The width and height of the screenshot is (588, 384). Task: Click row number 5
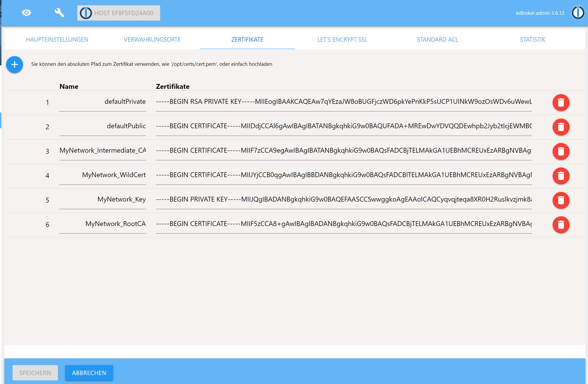click(47, 200)
